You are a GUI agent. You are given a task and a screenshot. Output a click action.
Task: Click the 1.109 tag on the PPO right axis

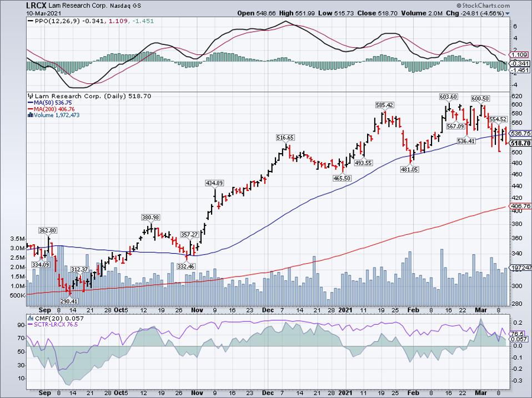519,55
